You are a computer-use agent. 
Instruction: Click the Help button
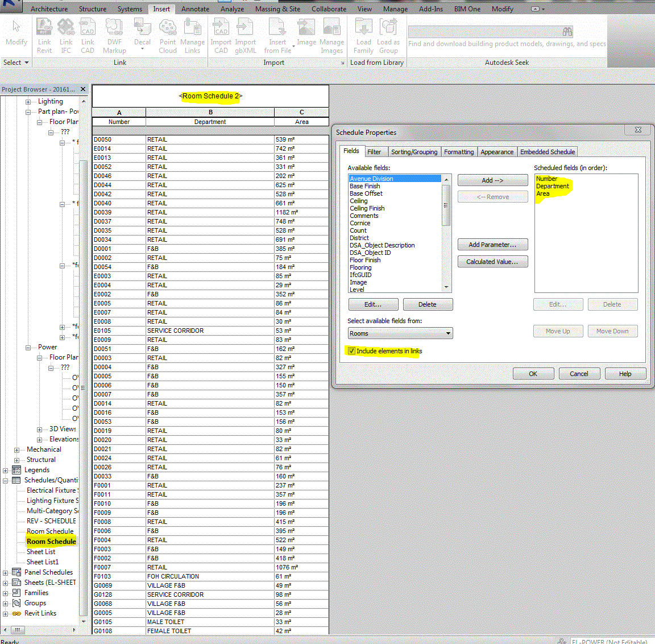point(625,374)
